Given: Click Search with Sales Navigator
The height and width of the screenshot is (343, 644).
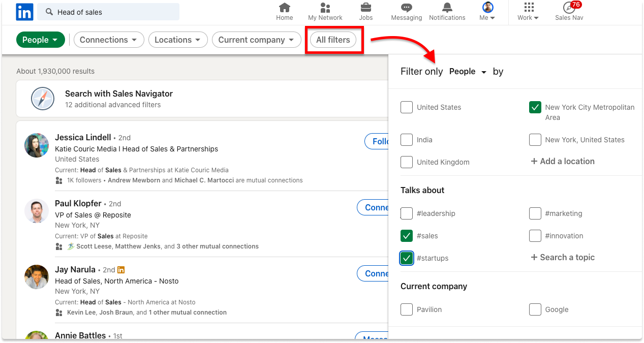Looking at the screenshot, I should [119, 93].
